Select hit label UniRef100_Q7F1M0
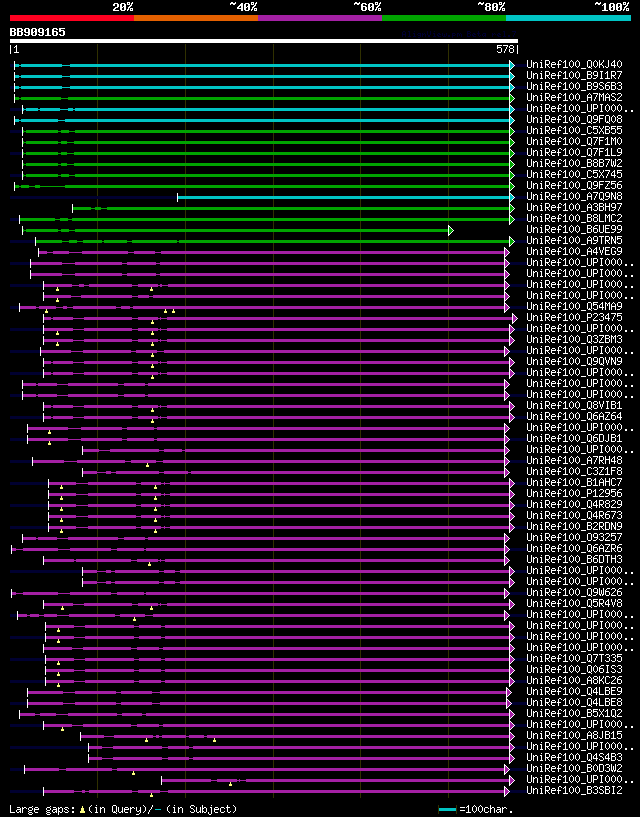 click(574, 142)
